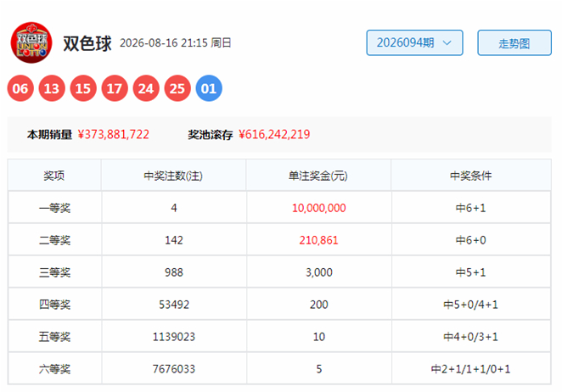562x392 pixels.
Task: Click the 四等奖 row label
Action: click(54, 305)
